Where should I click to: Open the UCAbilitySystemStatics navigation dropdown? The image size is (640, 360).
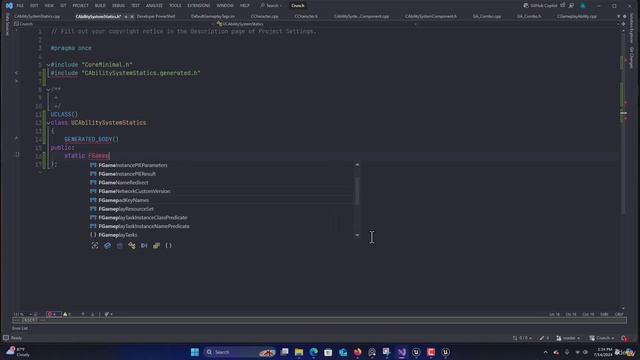click(316, 24)
